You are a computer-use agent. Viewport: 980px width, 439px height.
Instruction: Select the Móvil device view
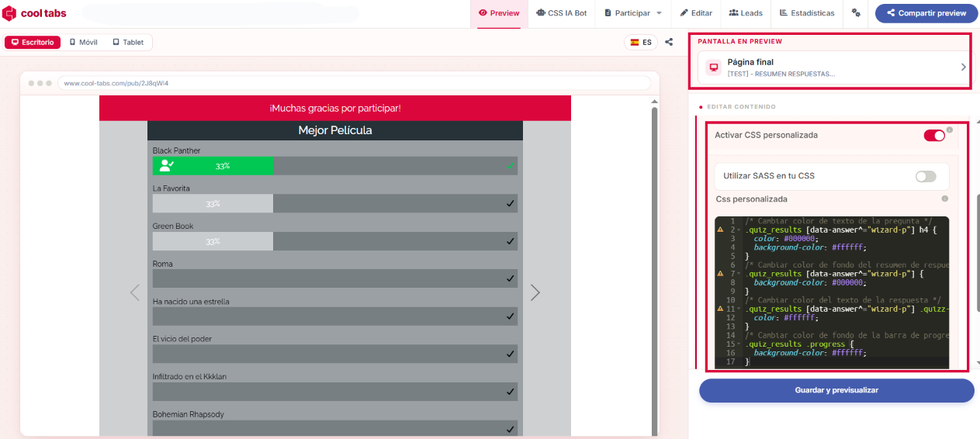pos(84,42)
